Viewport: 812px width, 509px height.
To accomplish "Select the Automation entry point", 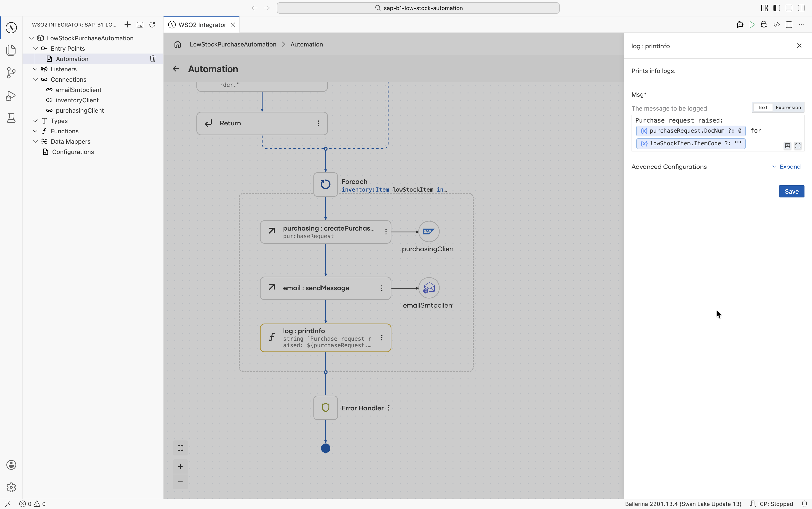I will click(x=72, y=58).
